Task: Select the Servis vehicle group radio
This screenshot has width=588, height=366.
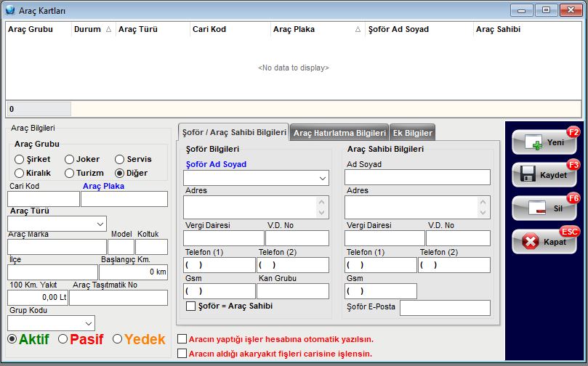Action: pos(119,159)
